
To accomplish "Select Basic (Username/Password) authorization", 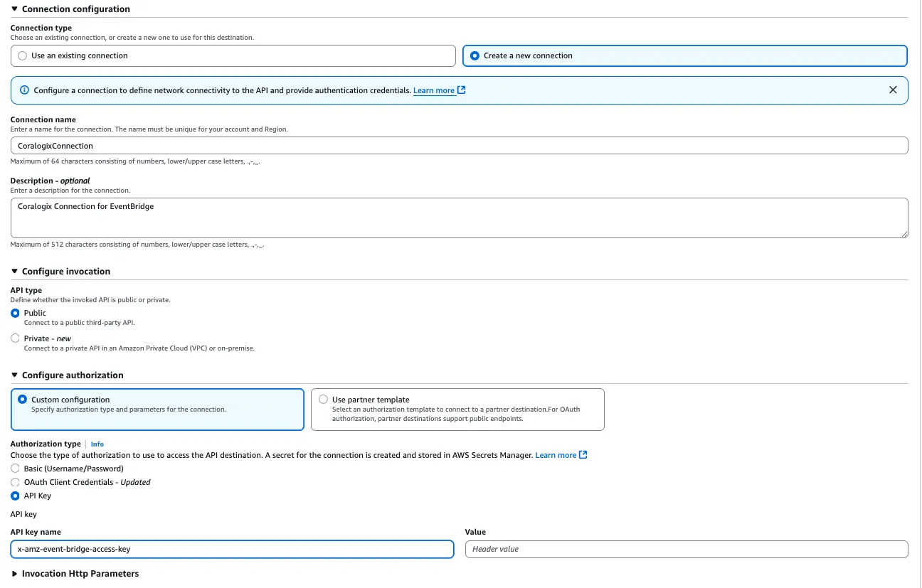I will [x=15, y=469].
